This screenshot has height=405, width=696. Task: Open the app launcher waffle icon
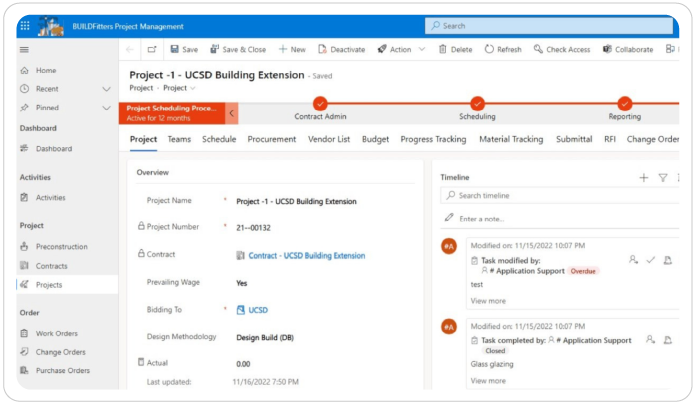(x=25, y=26)
